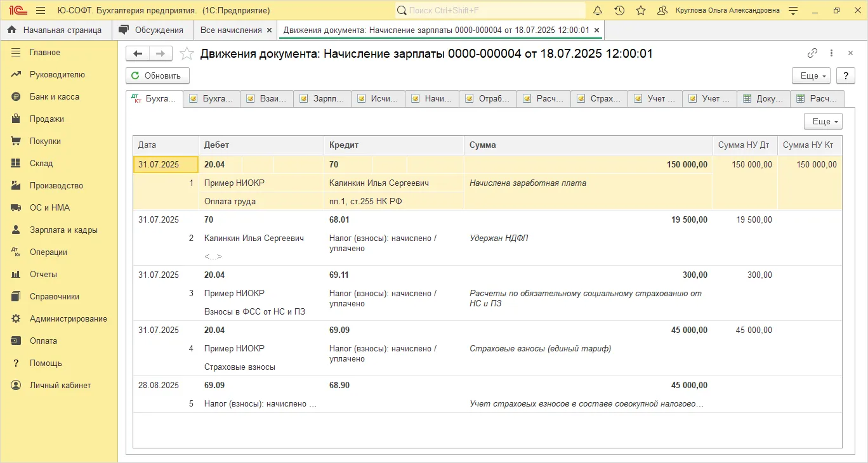Select credit account 69.11 cell
Image resolution: width=868 pixels, height=463 pixels.
pos(394,275)
